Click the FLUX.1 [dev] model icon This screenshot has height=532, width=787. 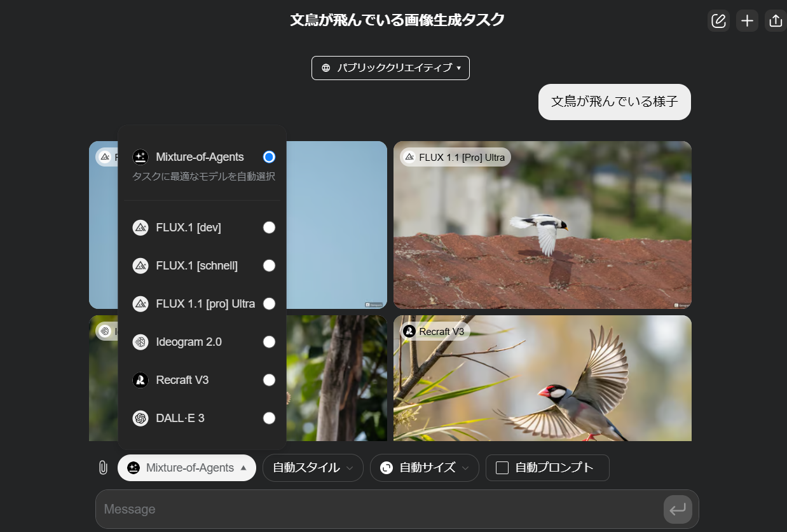140,228
